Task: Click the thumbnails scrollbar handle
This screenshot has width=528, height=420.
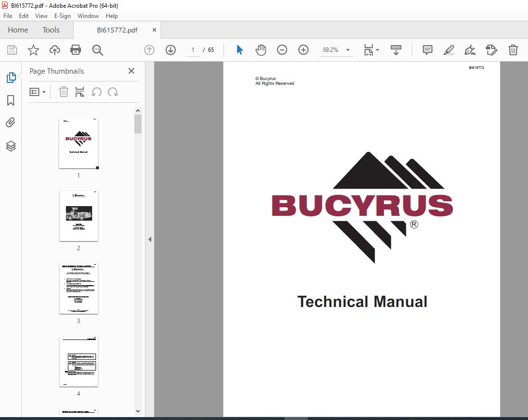Action: pos(138,124)
